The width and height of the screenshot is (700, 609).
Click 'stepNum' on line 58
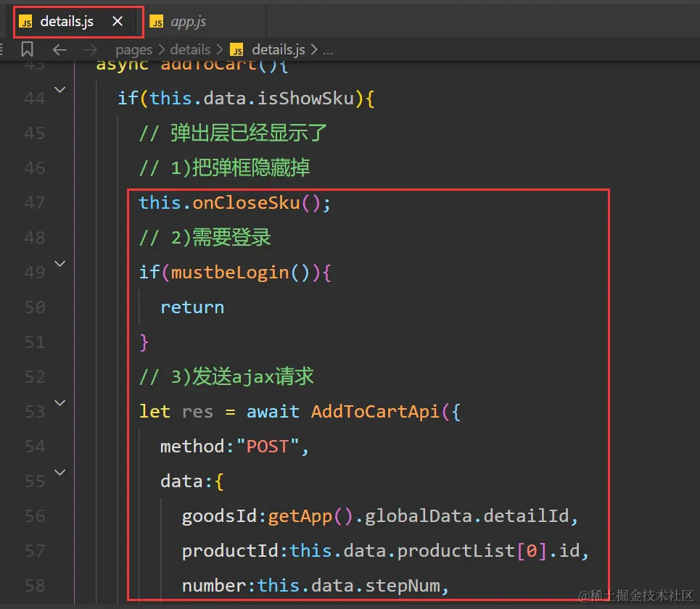tap(403, 586)
